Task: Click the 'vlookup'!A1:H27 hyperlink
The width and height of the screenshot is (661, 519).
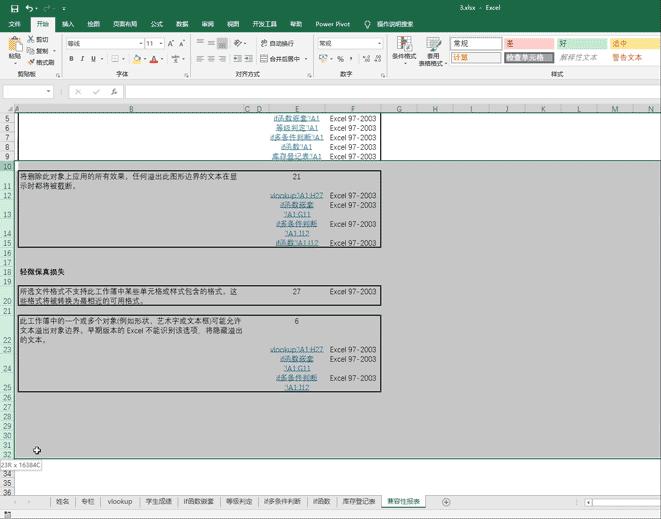Action: [x=296, y=195]
